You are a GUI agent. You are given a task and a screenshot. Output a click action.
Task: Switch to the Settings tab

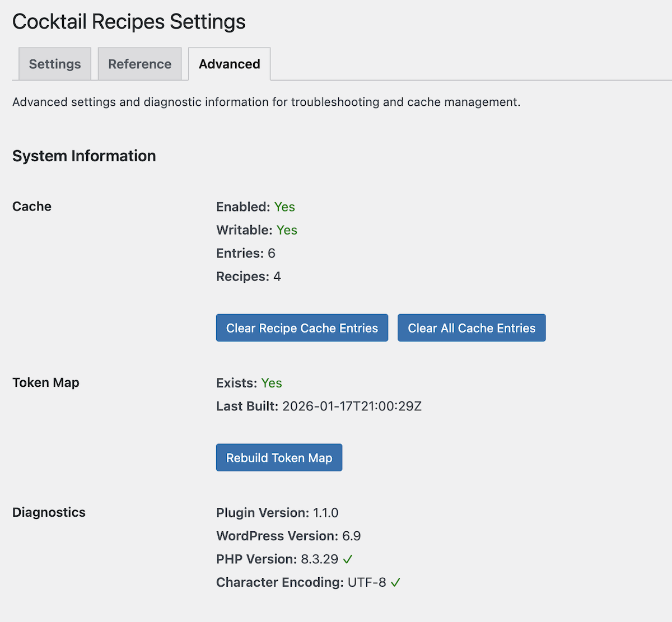point(55,64)
